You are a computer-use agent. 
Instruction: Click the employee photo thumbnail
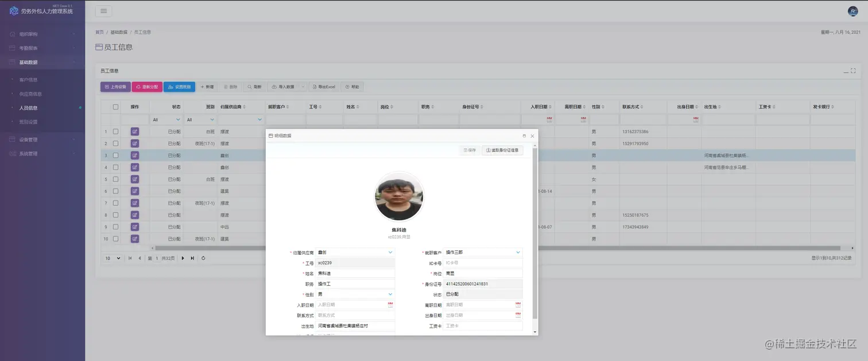[x=399, y=197]
